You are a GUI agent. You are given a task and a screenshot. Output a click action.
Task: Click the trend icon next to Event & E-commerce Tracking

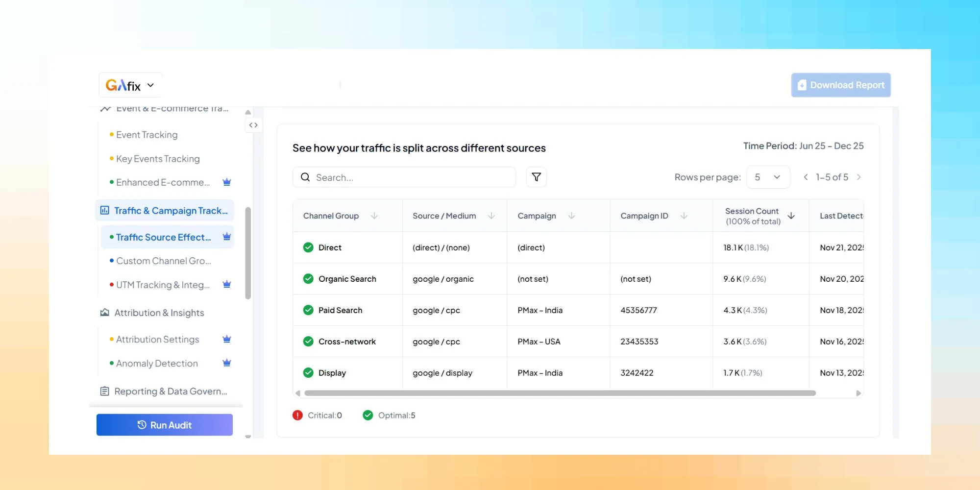[105, 108]
